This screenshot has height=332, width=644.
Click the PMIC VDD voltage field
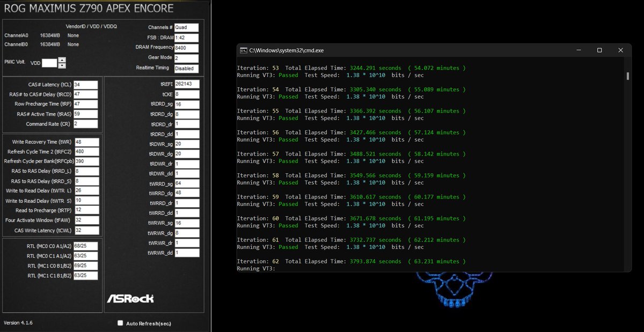point(49,63)
